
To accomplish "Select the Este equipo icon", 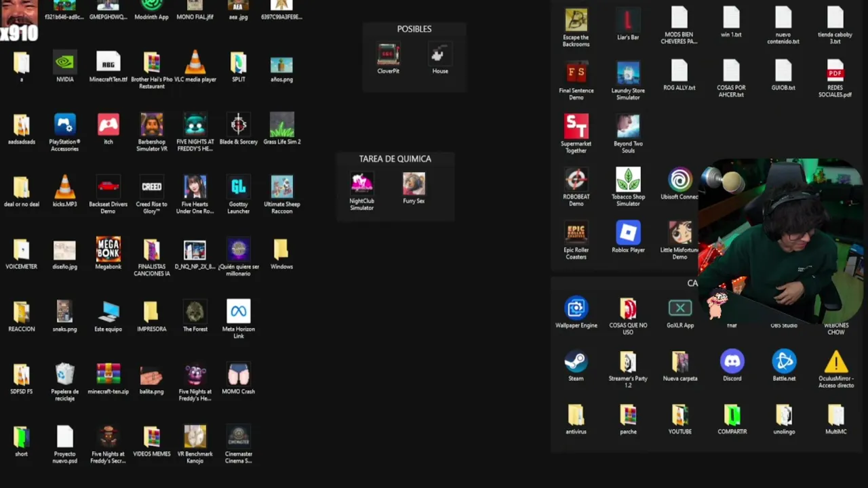I will pyautogui.click(x=108, y=312).
